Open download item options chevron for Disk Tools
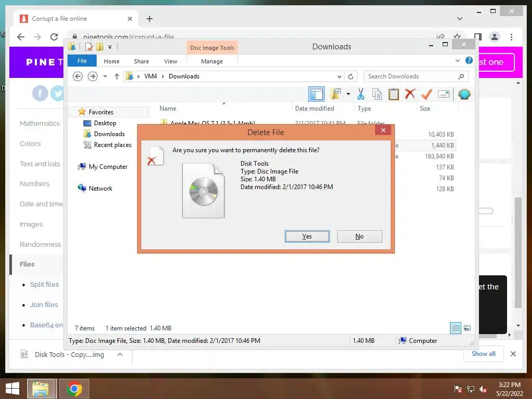 pos(120,354)
